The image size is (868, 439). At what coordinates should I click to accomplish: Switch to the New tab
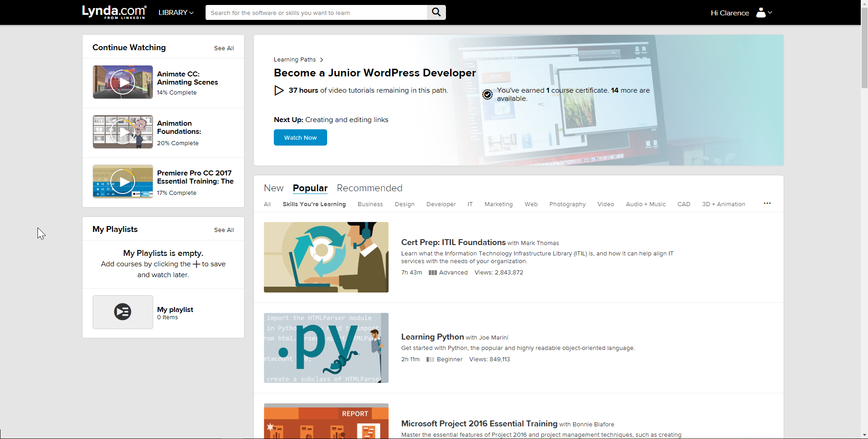point(274,188)
